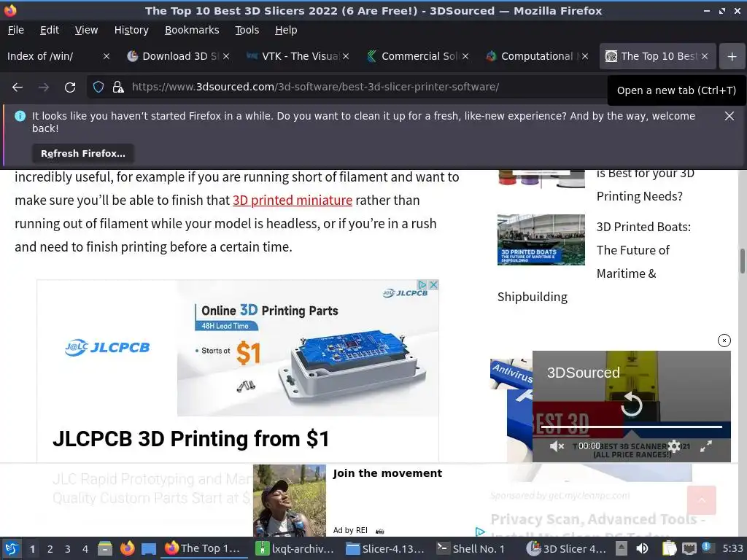747x560 pixels.
Task: Switch to the Commercial Solutions tab
Action: pos(414,56)
